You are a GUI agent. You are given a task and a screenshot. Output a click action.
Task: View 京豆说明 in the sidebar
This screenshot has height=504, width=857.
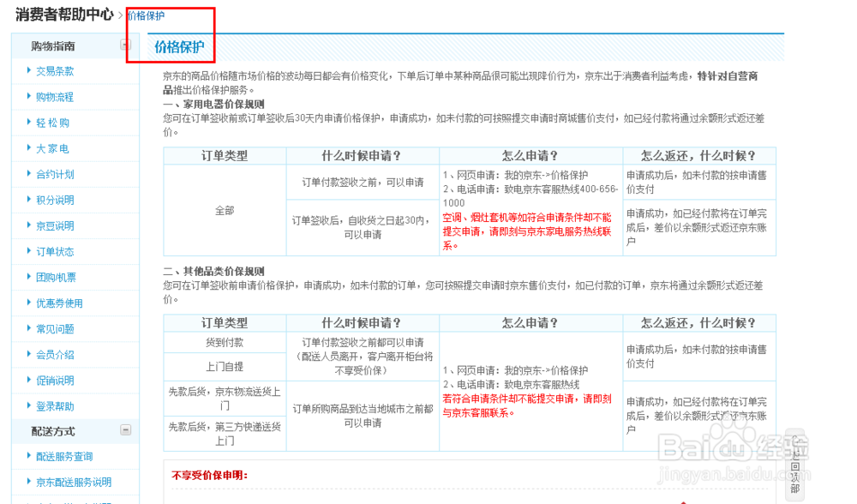point(55,225)
